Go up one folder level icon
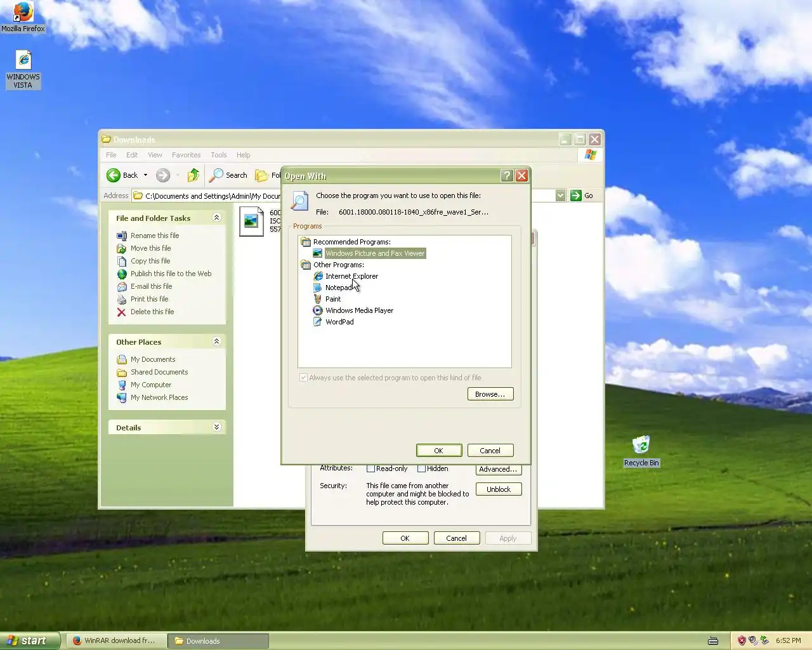The image size is (812, 650). pos(193,175)
